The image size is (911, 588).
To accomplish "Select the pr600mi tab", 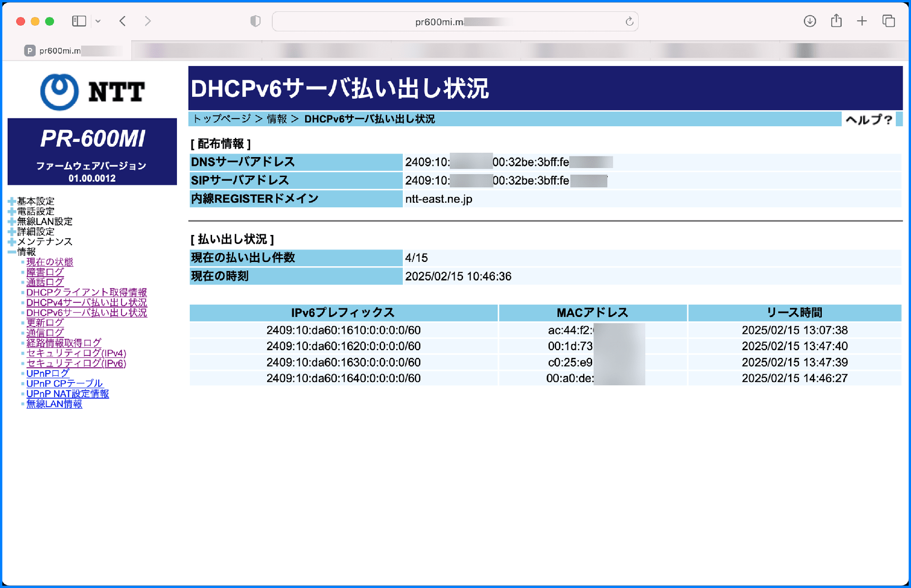I will click(x=68, y=50).
